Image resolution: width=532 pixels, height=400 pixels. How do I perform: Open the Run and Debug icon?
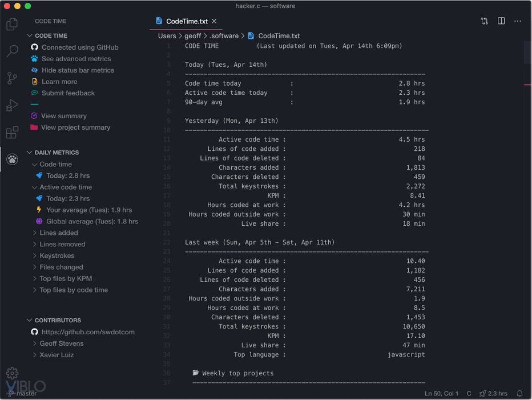coord(12,105)
